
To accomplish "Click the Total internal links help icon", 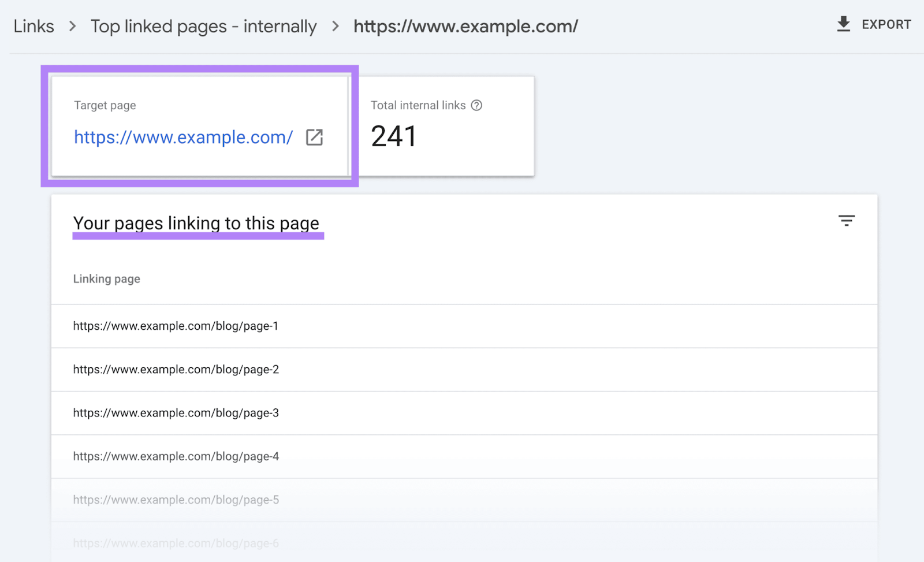I will [476, 105].
